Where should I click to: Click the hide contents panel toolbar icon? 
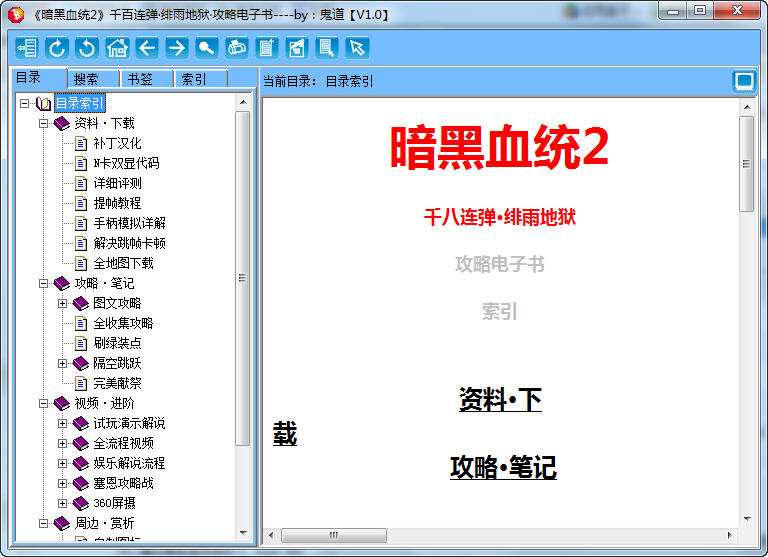click(27, 48)
